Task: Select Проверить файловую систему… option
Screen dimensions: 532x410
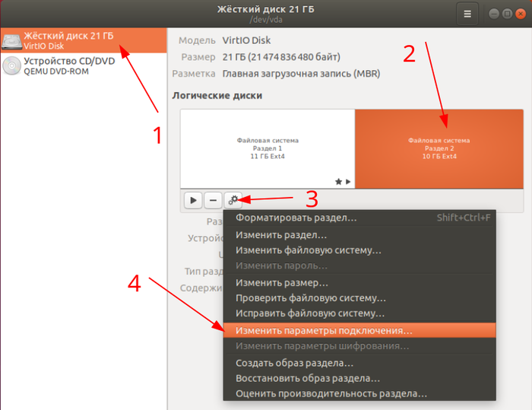Action: tap(310, 298)
